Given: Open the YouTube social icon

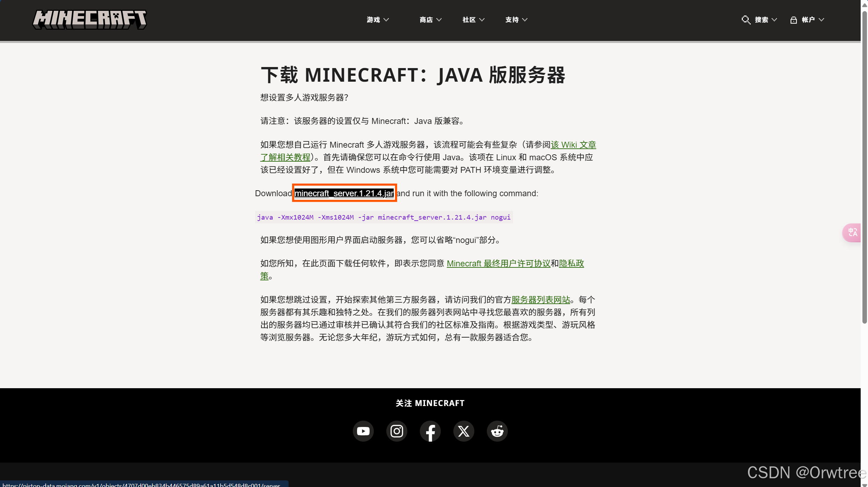Looking at the screenshot, I should 363,431.
